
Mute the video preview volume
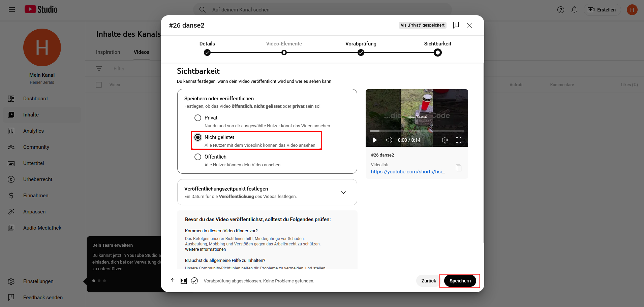coord(389,140)
